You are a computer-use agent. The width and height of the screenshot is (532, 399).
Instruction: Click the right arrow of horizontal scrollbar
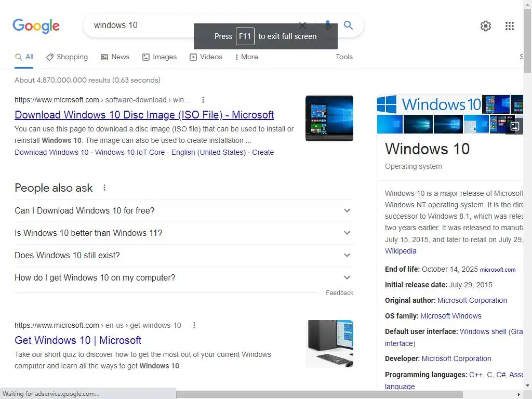tap(519, 395)
